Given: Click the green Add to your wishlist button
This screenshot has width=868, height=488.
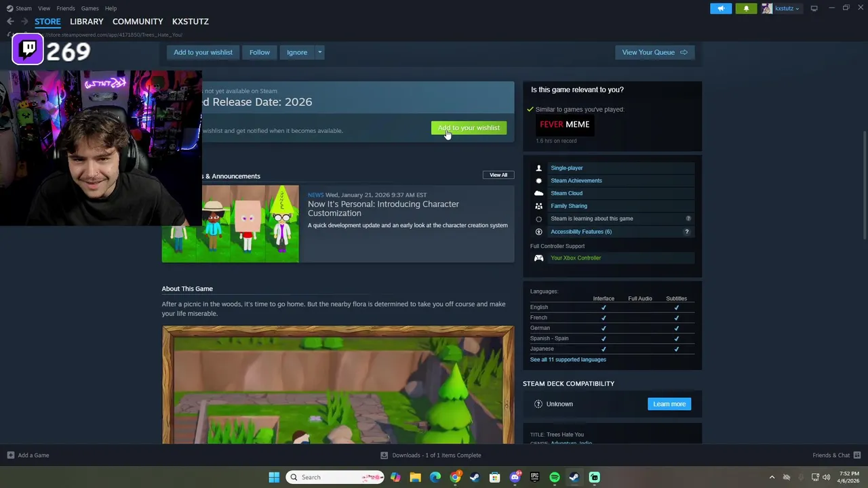Looking at the screenshot, I should 469,128.
